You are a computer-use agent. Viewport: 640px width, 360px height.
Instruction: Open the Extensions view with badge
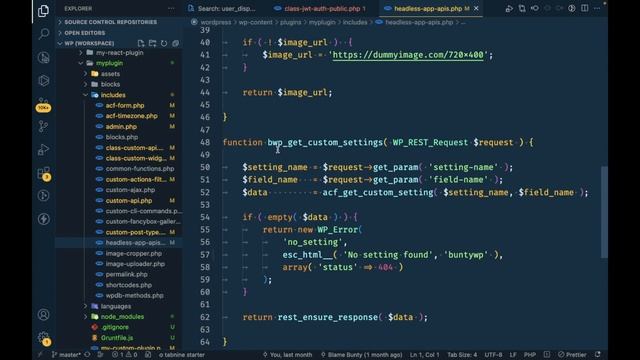tap(43, 173)
